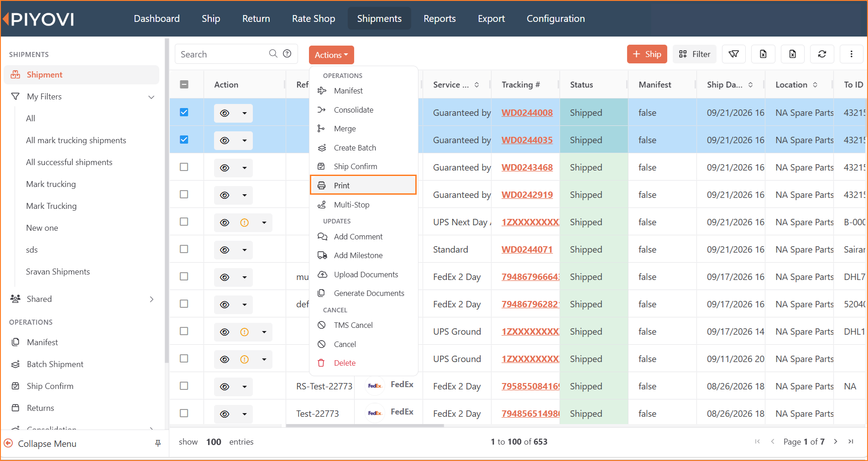Click the search help question mark icon

click(287, 53)
